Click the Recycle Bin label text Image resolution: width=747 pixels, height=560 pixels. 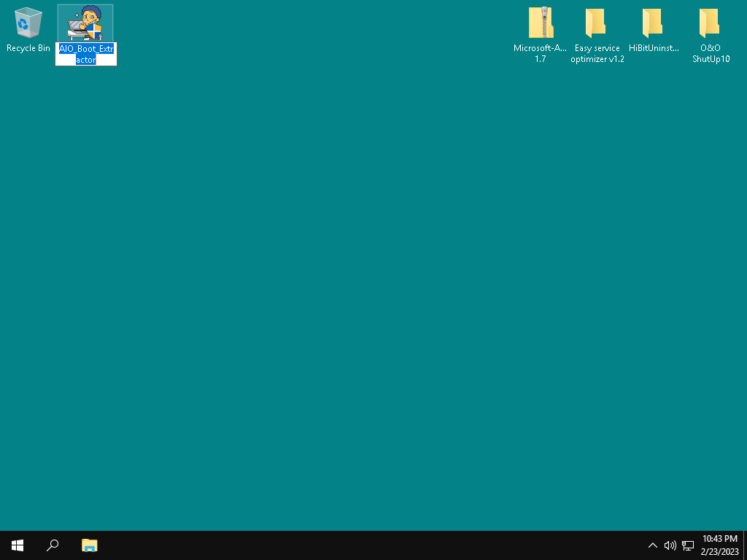pyautogui.click(x=28, y=48)
